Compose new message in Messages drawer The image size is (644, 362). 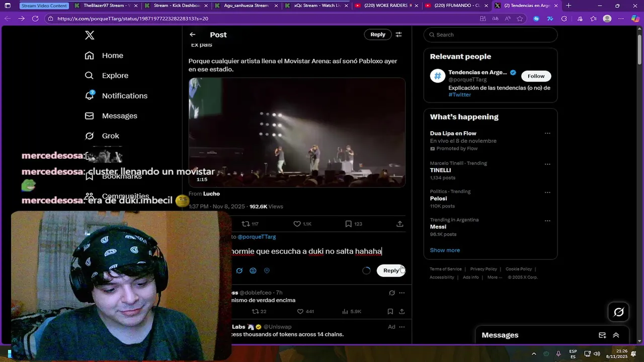(x=602, y=335)
